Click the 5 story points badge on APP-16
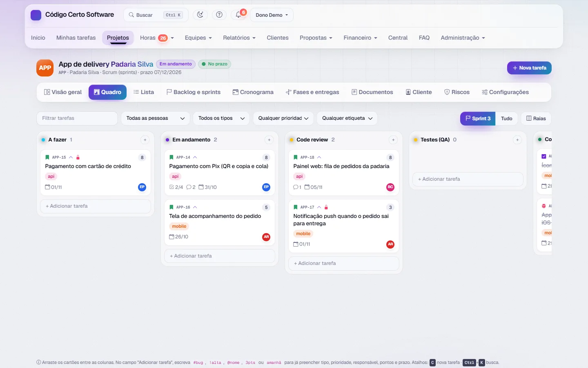 [x=266, y=207]
